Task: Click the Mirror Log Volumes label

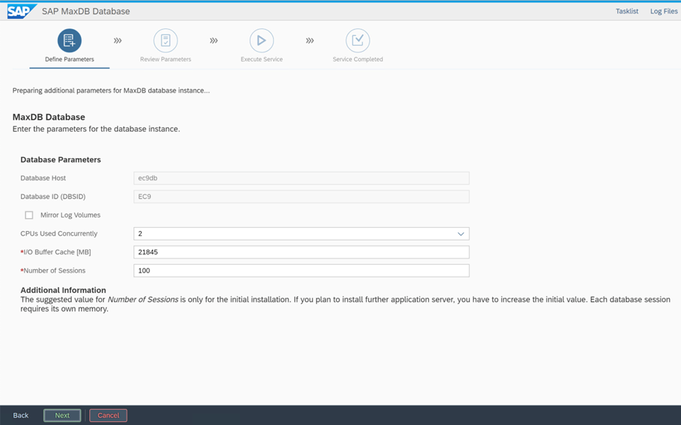Action: pyautogui.click(x=70, y=215)
